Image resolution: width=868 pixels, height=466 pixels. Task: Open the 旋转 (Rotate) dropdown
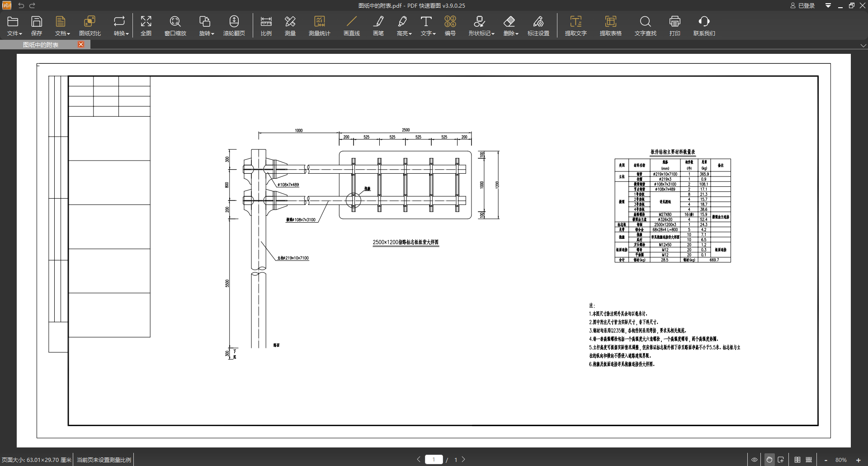[x=206, y=26]
